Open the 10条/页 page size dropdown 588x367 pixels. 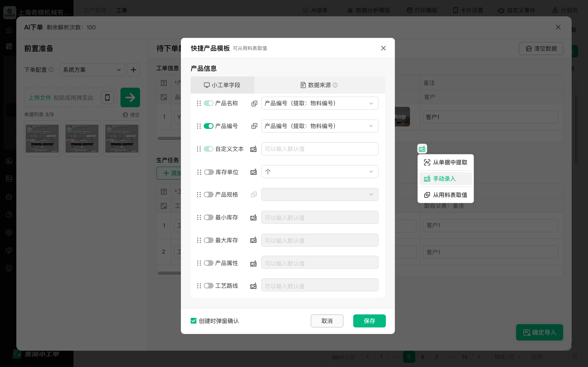pos(507,357)
